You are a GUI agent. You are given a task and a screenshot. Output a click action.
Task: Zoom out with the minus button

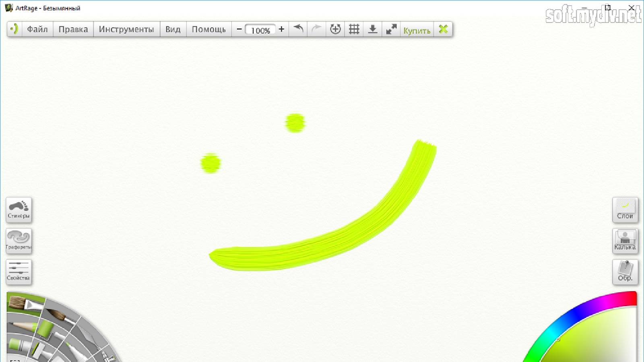[239, 29]
